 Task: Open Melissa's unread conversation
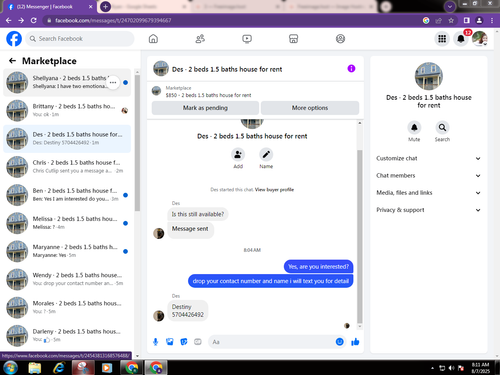[x=67, y=223]
